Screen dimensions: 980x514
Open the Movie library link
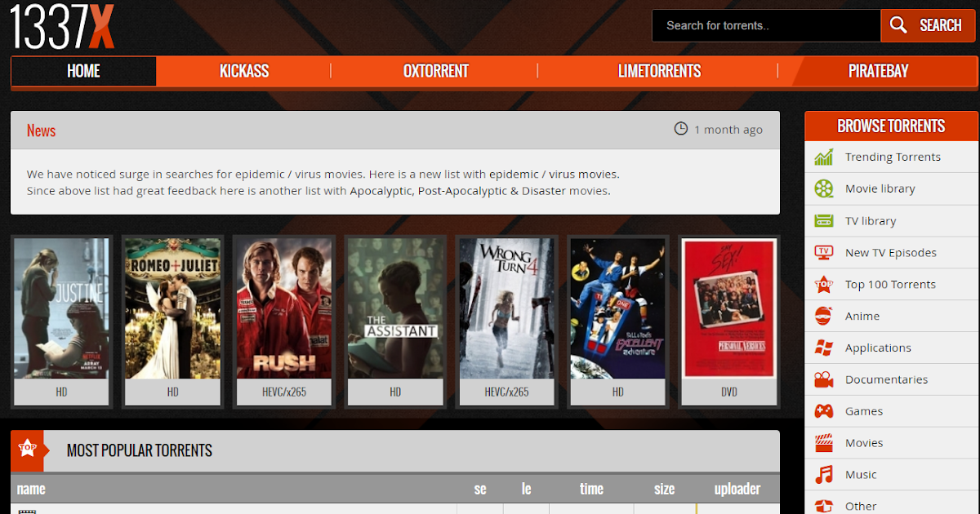coord(880,188)
